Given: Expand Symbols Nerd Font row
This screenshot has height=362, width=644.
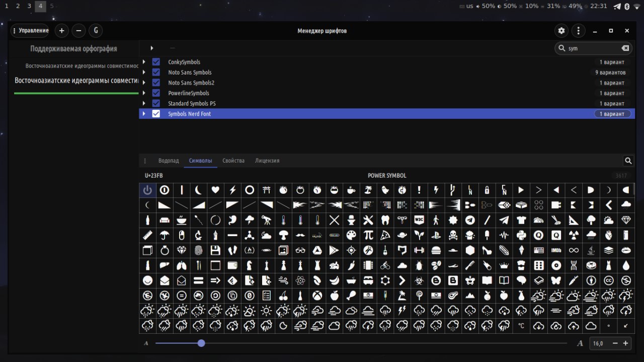Looking at the screenshot, I should click(x=144, y=114).
